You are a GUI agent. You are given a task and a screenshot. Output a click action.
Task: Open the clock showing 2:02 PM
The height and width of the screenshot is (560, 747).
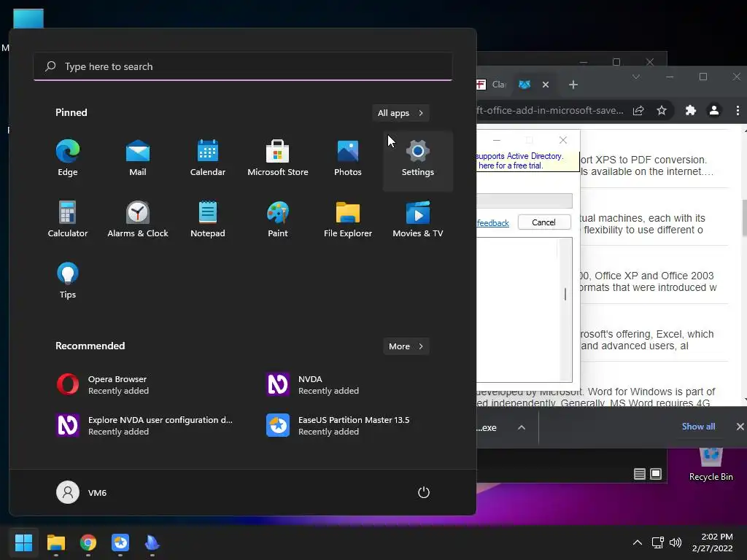[712, 542]
